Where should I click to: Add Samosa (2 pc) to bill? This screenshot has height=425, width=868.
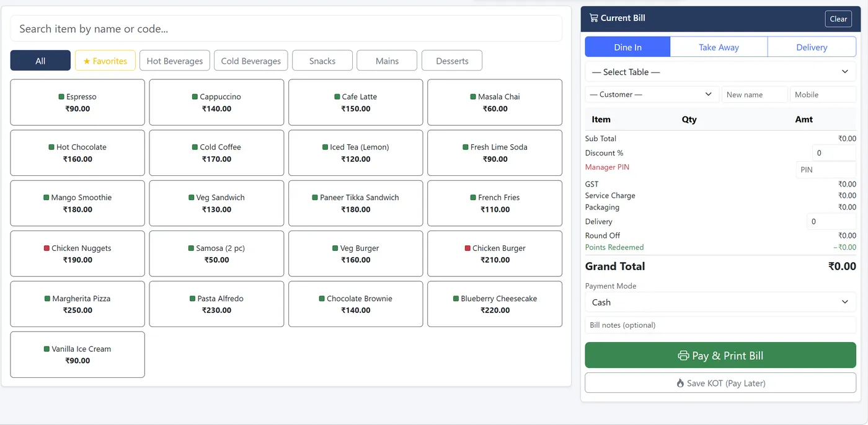point(216,253)
